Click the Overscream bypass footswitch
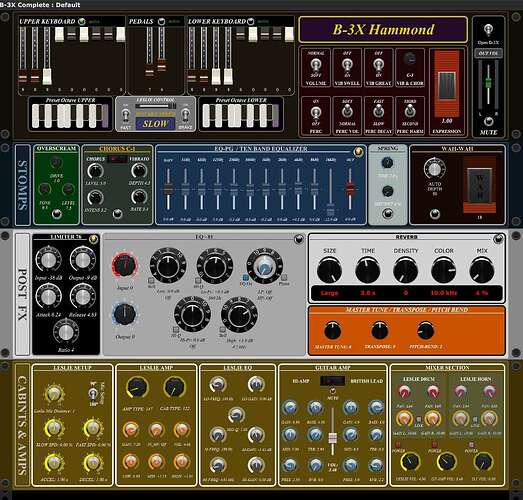 pyautogui.click(x=57, y=213)
